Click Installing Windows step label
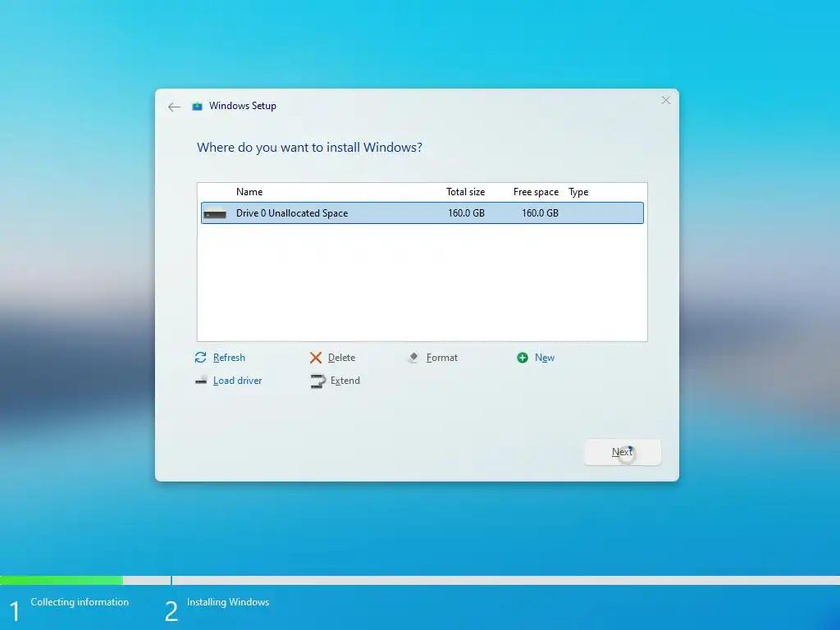 (x=228, y=602)
